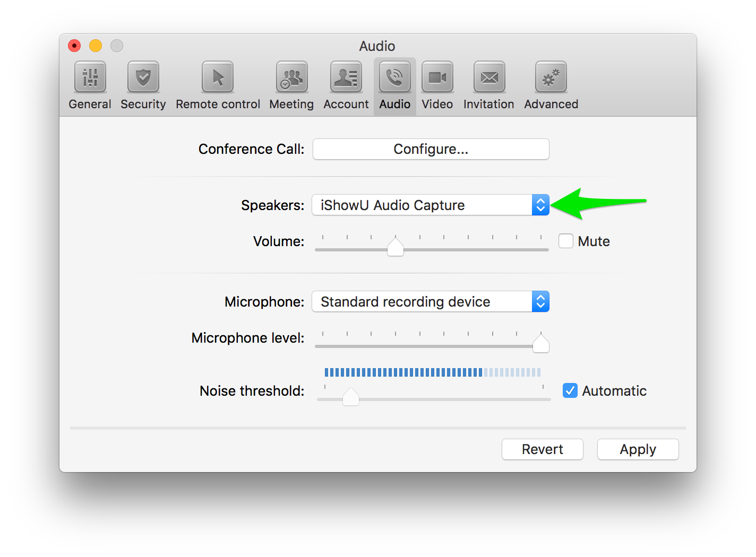Open the General preferences icon
The width and height of the screenshot is (756, 557).
(90, 77)
